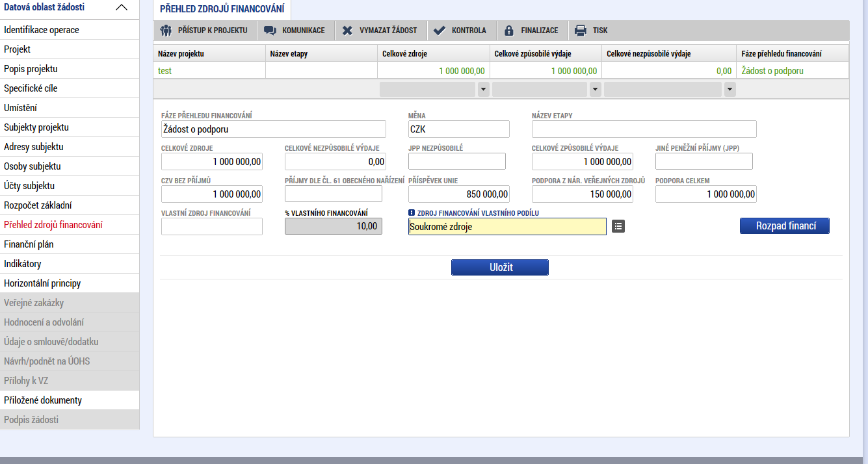Focus the JPP nezpůsobilé input field
Viewport: 868px width, 464px height.
tap(457, 161)
